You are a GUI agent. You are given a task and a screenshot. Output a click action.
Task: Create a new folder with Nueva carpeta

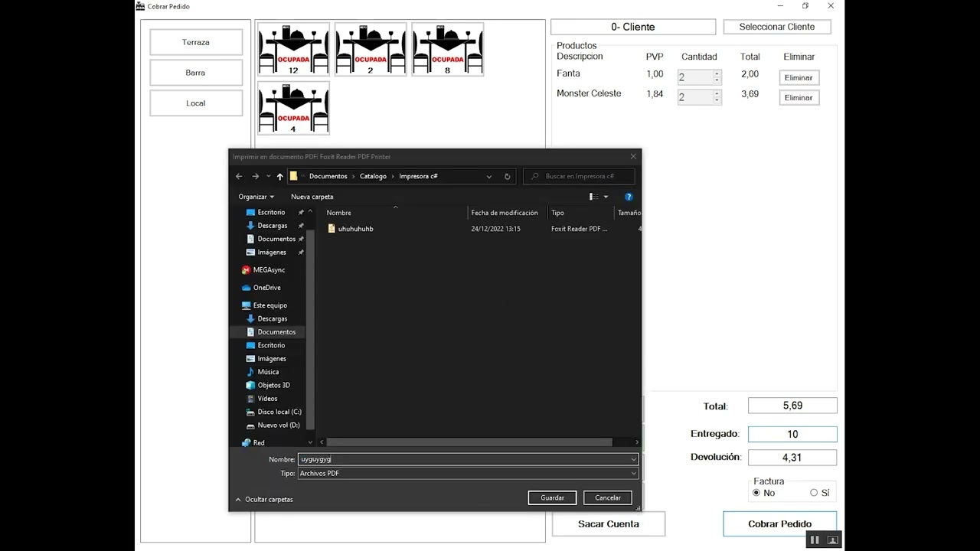pyautogui.click(x=312, y=197)
